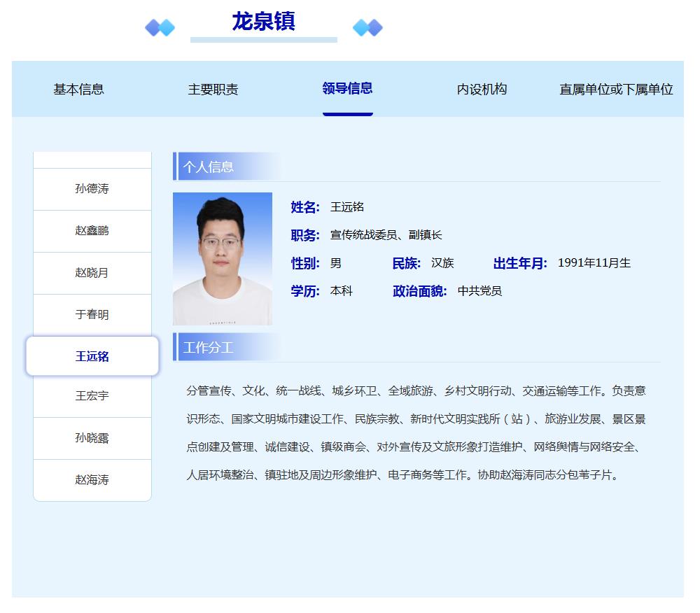
Task: Click the 学历 value 本科
Action: point(342,291)
